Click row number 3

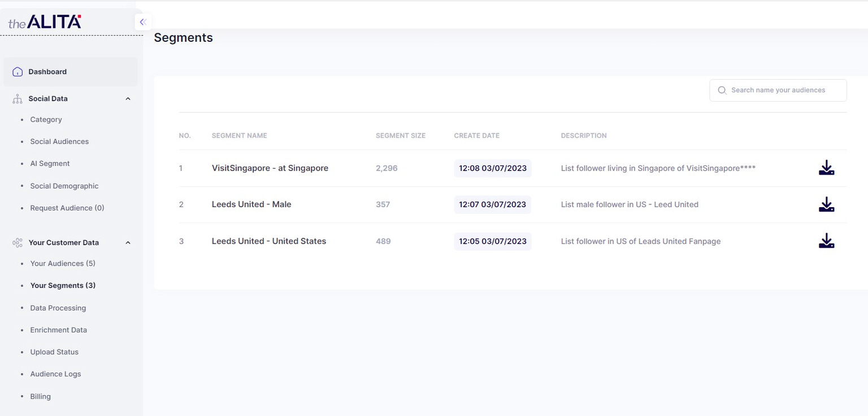point(181,241)
